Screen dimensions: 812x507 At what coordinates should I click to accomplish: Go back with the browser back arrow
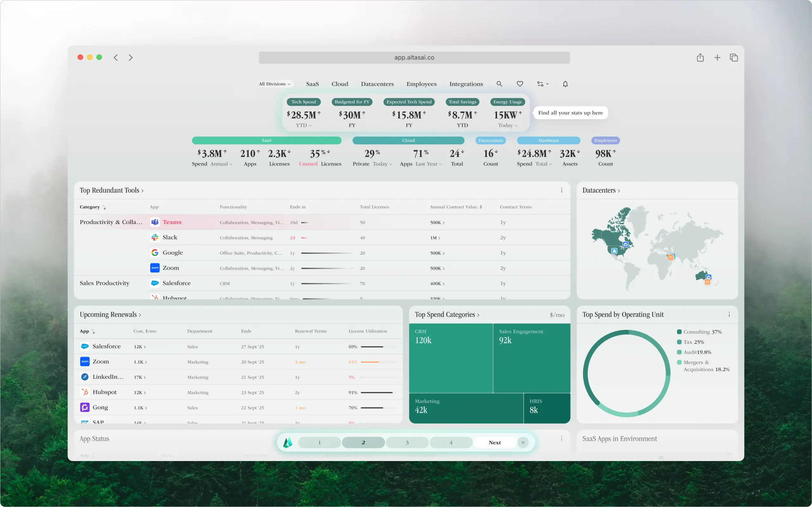click(x=116, y=58)
